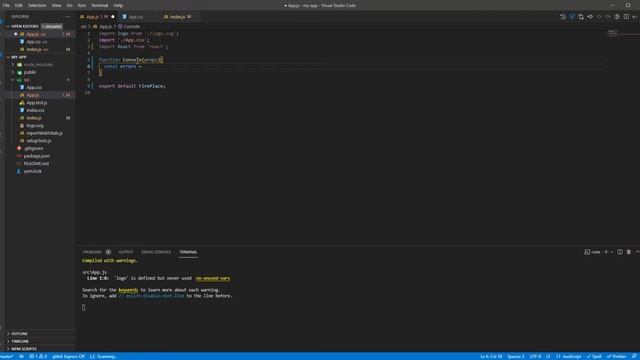Click Ln 6 cursor position in status bar
Viewport: 640px width, 360px height.
click(491, 356)
